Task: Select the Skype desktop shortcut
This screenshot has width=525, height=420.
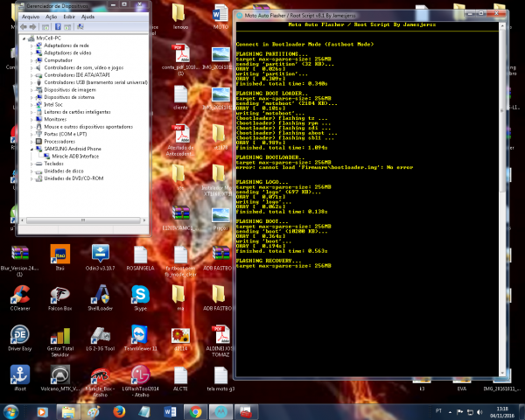Action: click(140, 297)
